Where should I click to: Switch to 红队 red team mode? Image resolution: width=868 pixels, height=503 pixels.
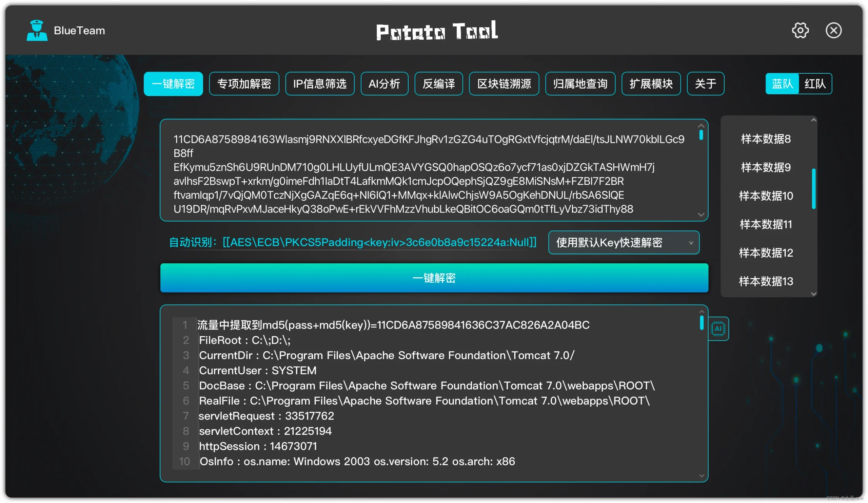tap(815, 84)
